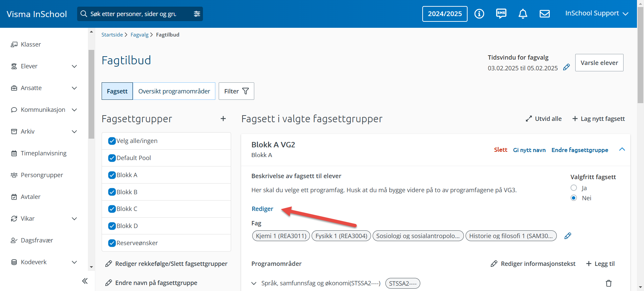Switch to Oversikt programområder tab

pos(174,91)
